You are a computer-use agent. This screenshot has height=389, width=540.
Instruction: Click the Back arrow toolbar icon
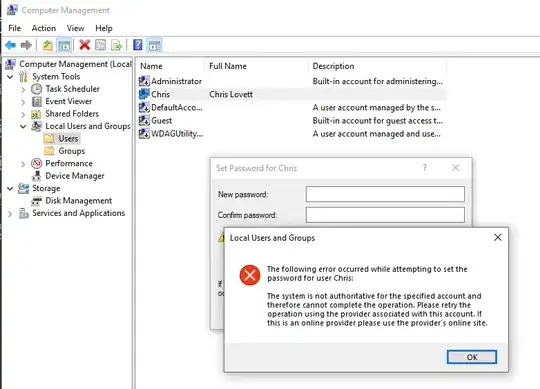(x=10, y=45)
